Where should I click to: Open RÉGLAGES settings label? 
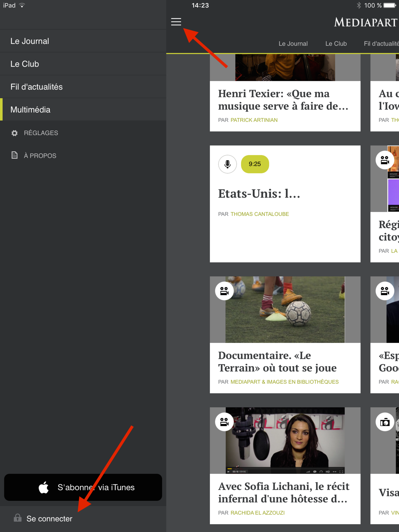tap(41, 133)
